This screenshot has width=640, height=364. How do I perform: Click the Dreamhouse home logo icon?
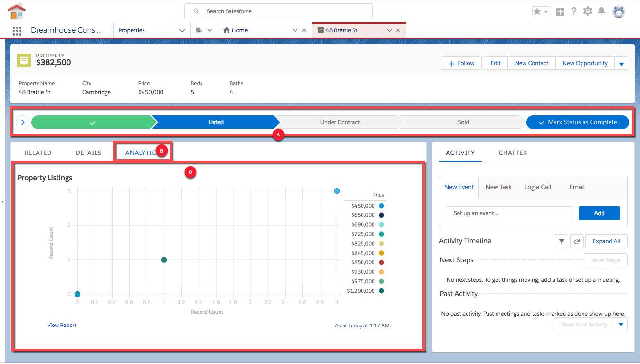coord(17,11)
